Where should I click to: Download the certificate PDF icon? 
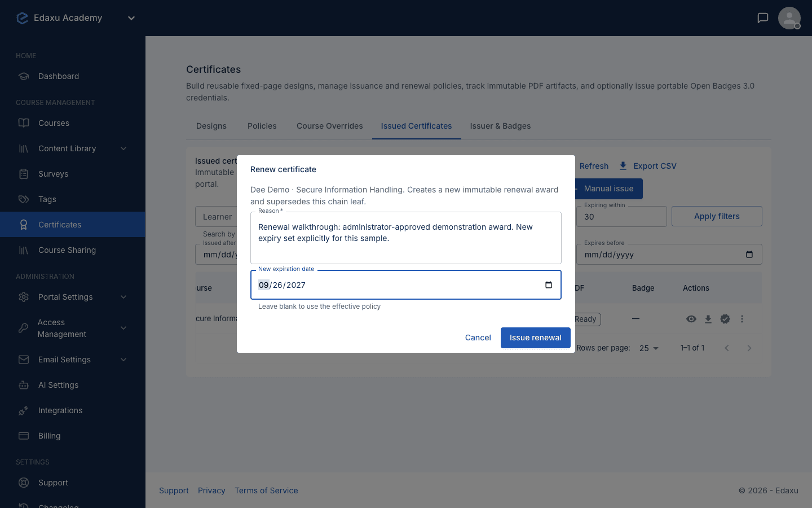(x=708, y=319)
